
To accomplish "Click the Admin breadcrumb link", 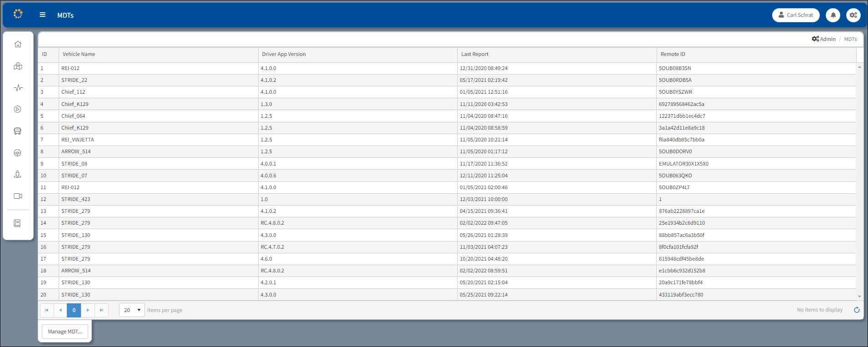I will (824, 39).
